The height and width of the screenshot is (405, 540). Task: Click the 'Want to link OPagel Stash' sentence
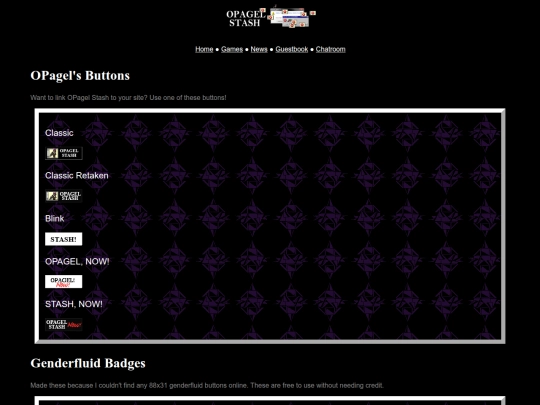(128, 98)
